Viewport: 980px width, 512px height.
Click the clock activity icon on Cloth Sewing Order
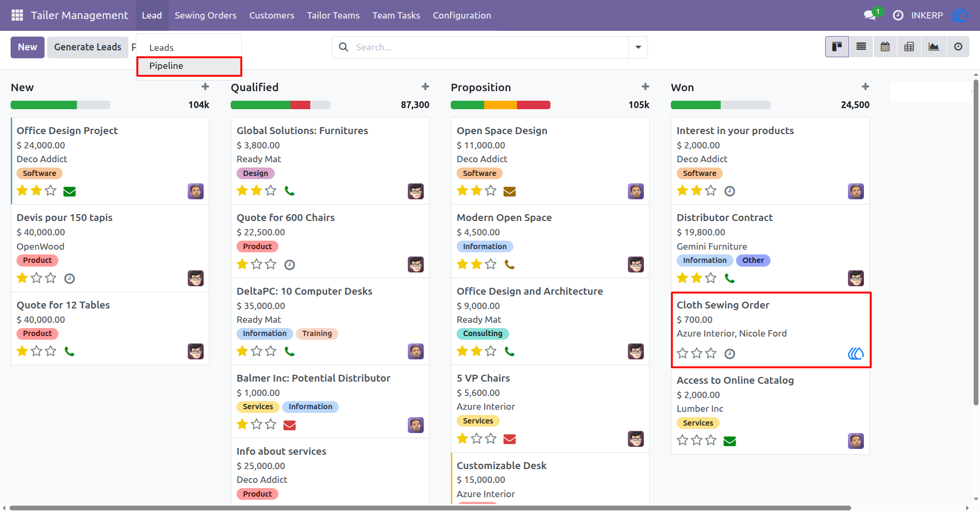click(730, 354)
